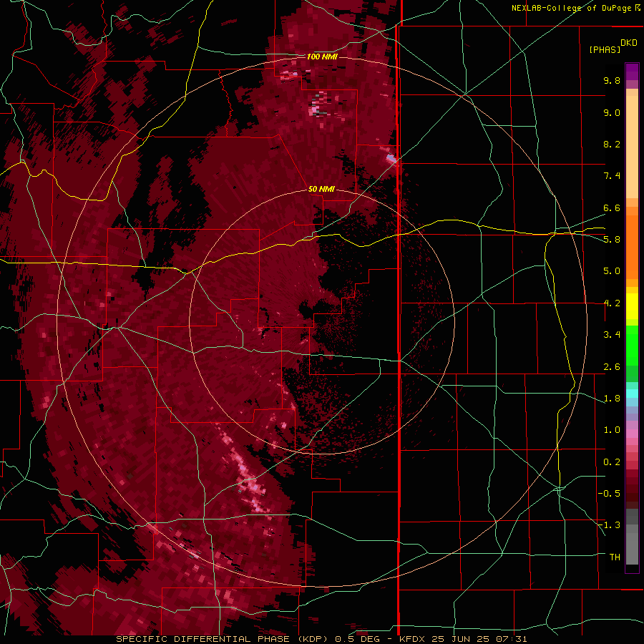
Task: Click the 9.8 scale value
Action: 612,80
